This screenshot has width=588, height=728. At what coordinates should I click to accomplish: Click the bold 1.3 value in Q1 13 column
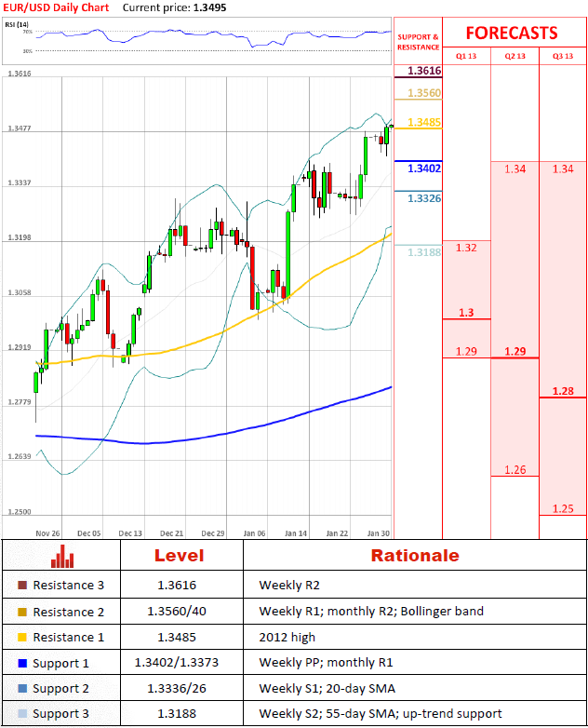pos(466,313)
